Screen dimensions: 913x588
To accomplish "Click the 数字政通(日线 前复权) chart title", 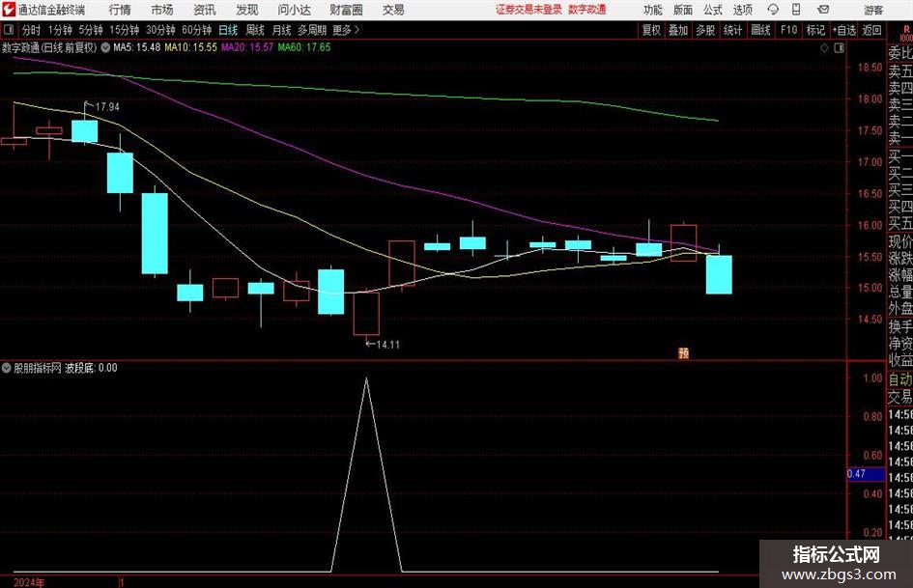I will click(49, 47).
